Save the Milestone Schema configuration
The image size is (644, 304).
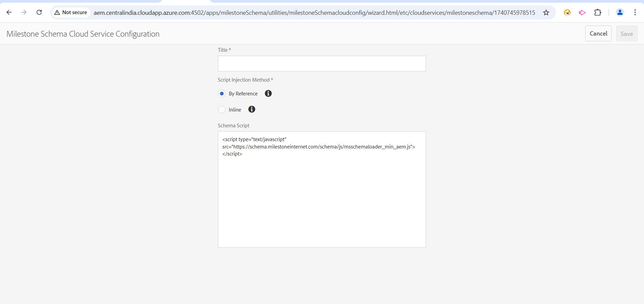coord(627,34)
